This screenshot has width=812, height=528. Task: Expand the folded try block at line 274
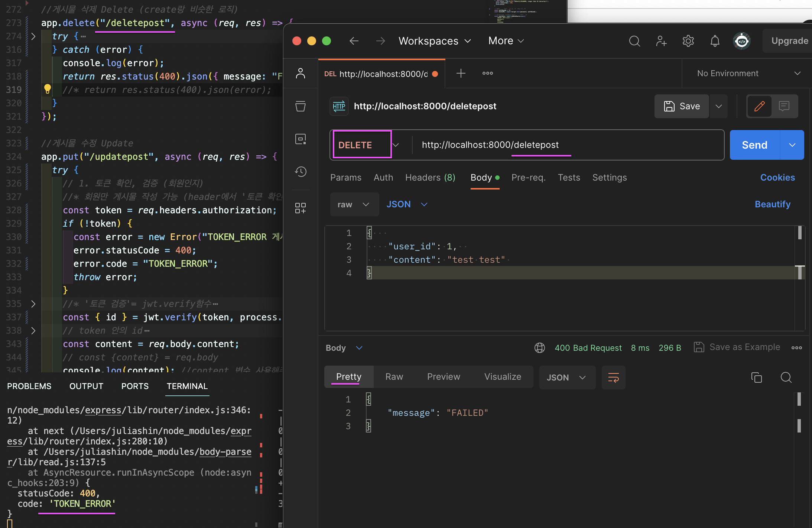(33, 36)
